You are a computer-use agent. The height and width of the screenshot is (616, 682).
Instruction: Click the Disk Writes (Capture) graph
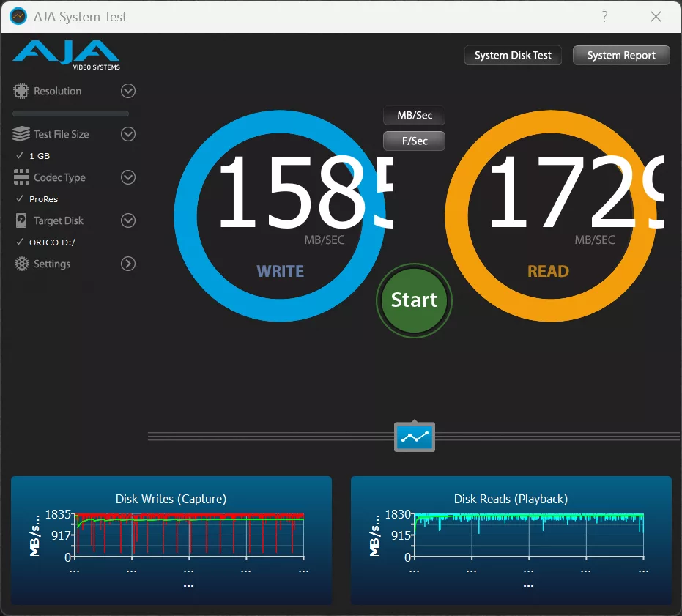tap(188, 535)
